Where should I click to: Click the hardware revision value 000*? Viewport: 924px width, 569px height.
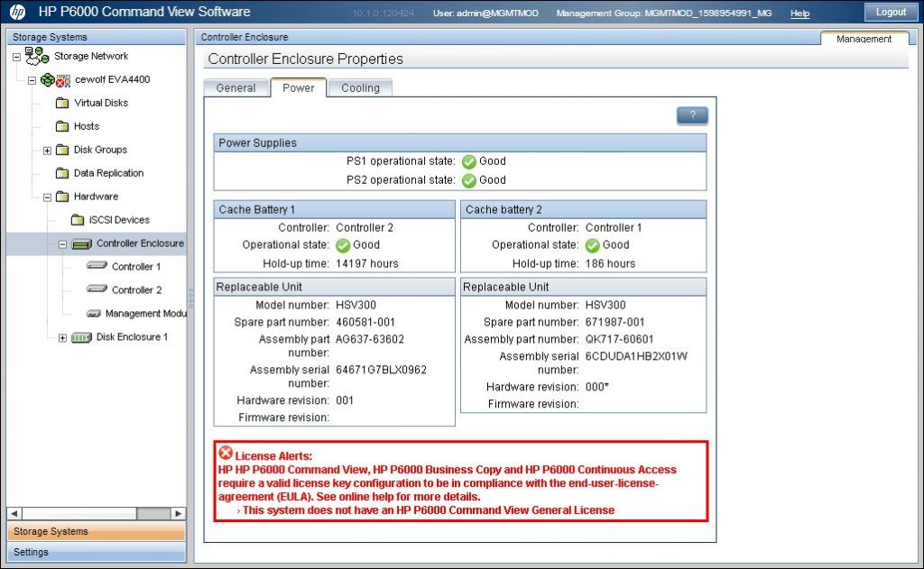(x=597, y=387)
